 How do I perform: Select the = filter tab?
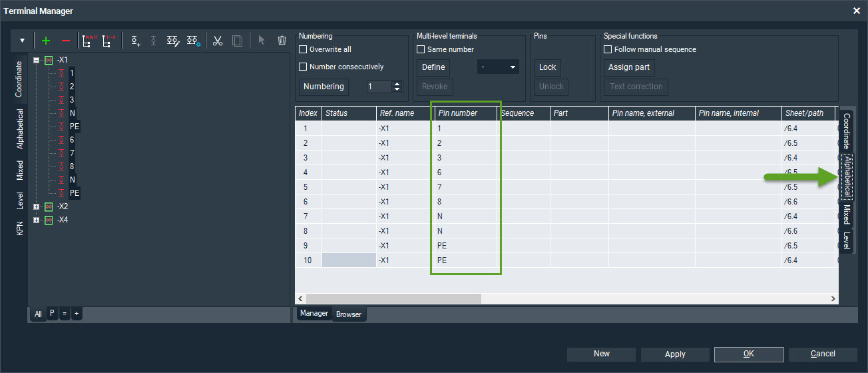[65, 313]
